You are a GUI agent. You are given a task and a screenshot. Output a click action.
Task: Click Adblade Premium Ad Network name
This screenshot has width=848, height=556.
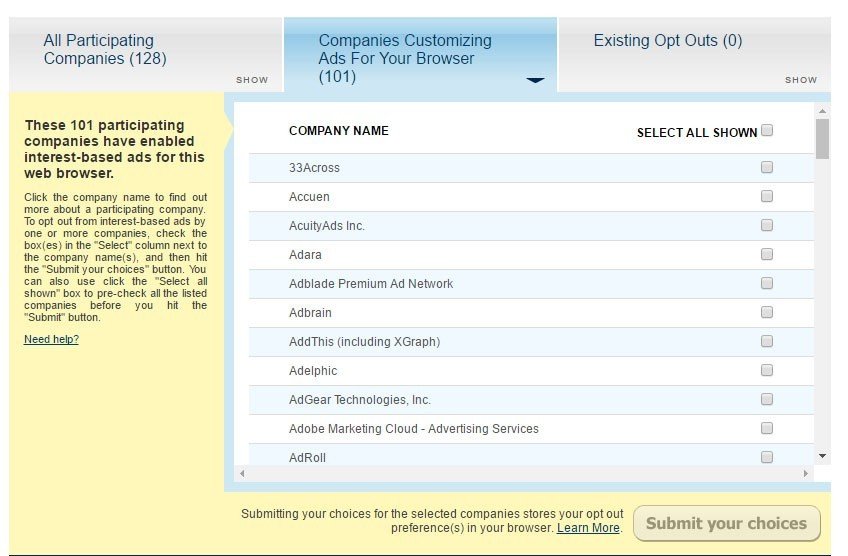[371, 284]
